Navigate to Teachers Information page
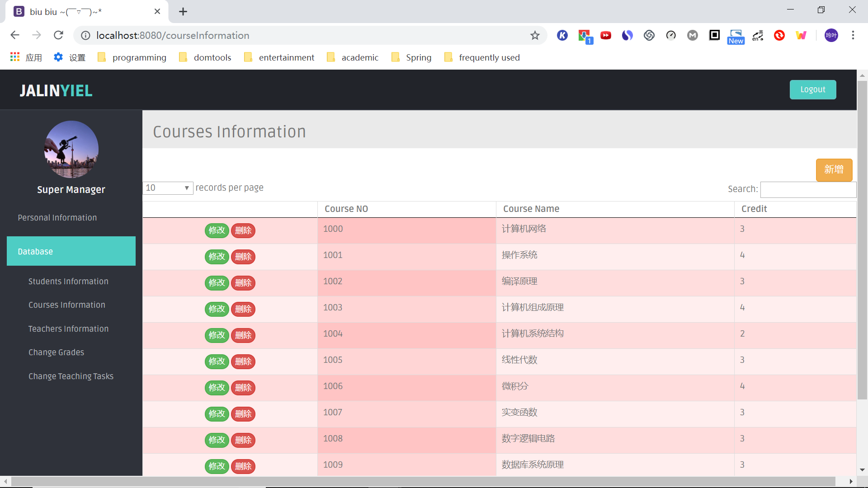This screenshot has height=488, width=868. pyautogui.click(x=69, y=328)
